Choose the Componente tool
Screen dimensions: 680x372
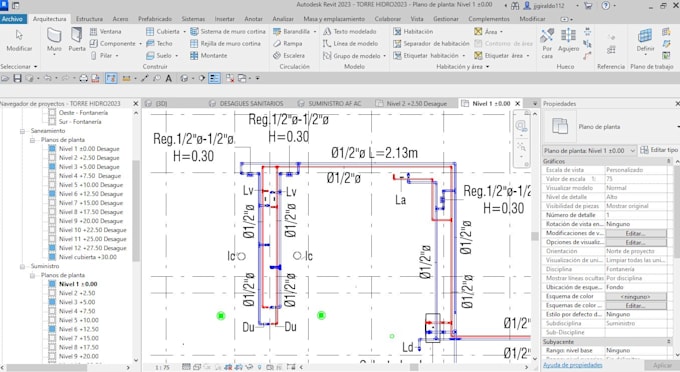(x=115, y=43)
